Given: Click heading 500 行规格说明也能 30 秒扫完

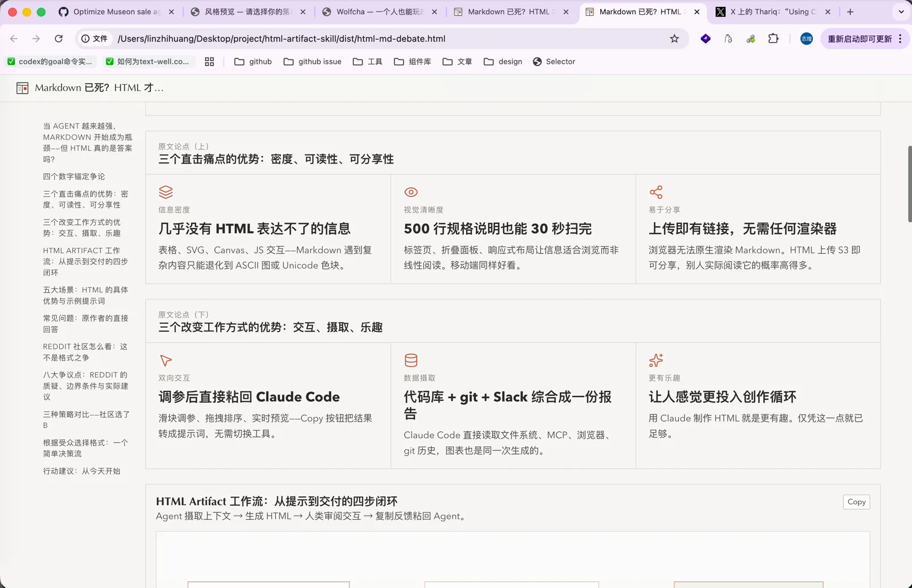Looking at the screenshot, I should pos(498,228).
